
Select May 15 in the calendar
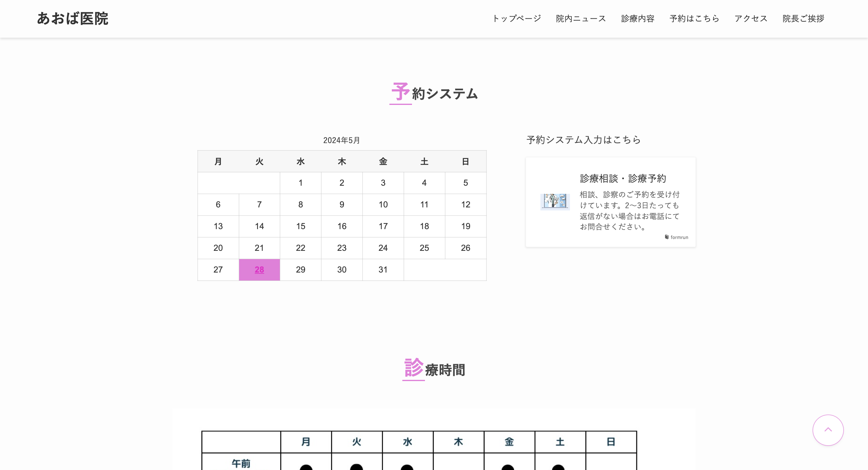300,226
